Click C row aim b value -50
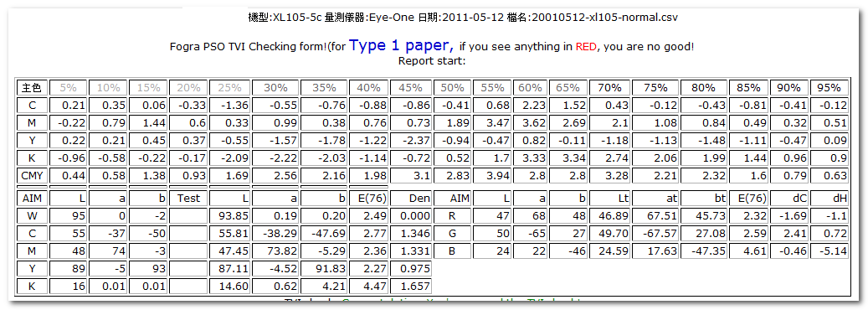 148,234
